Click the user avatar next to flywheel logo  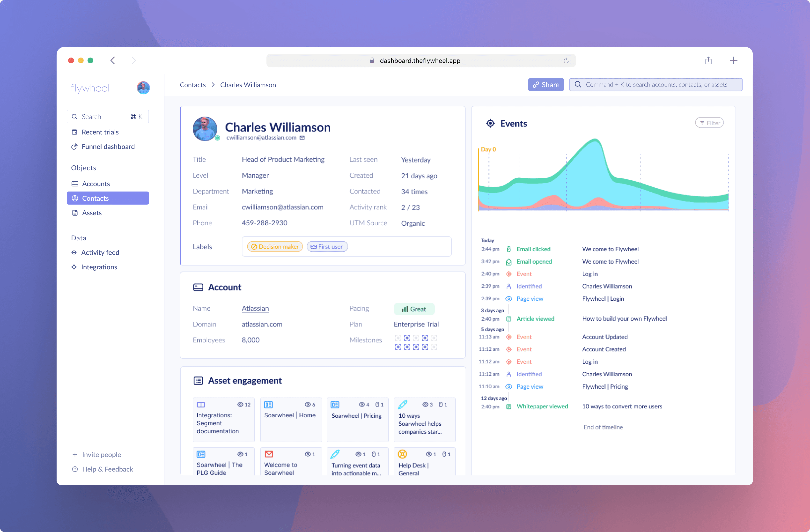tap(143, 88)
